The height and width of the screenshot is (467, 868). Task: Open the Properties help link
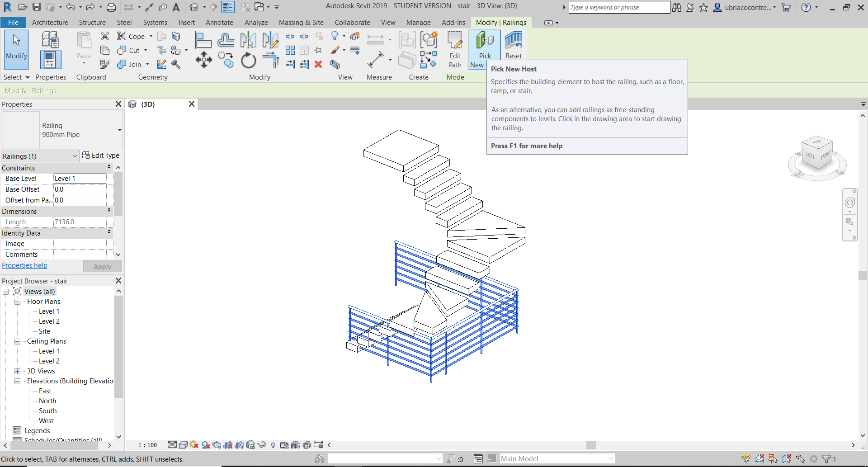(24, 265)
